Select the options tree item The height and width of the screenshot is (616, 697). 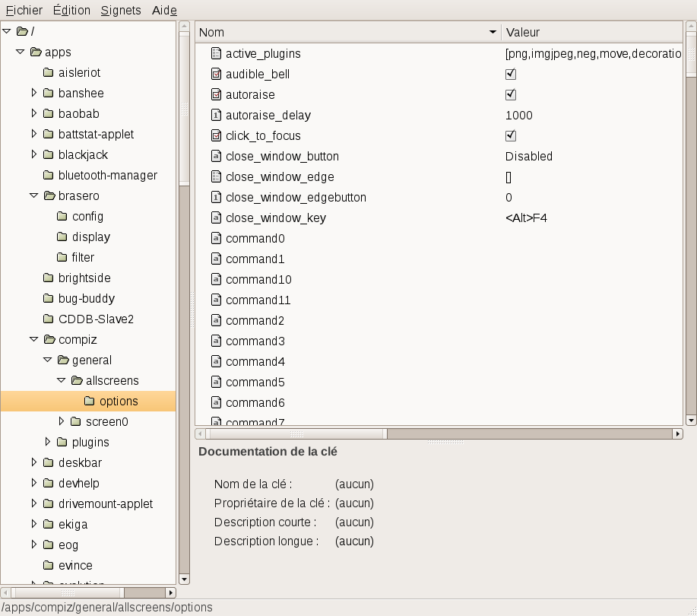tap(88, 402)
